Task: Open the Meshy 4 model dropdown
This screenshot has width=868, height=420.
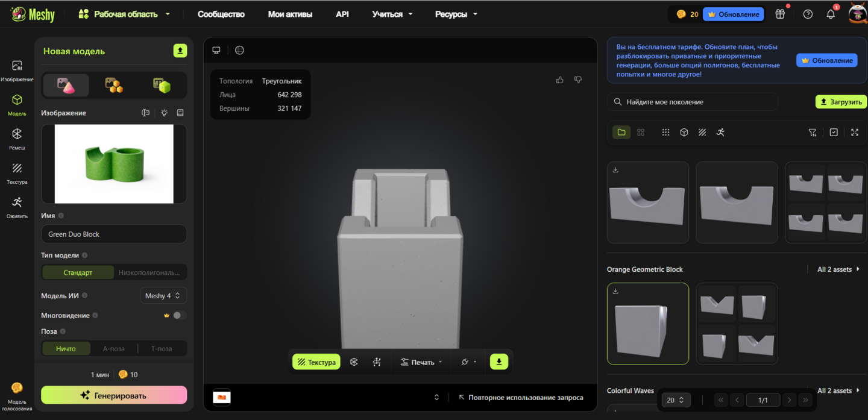Action: tap(163, 296)
